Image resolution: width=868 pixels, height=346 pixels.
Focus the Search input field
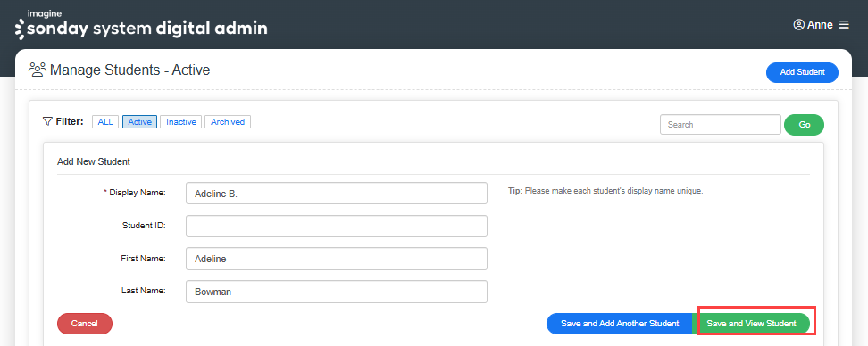[720, 124]
